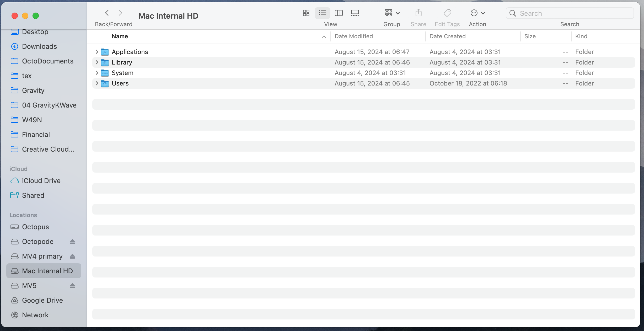Eject the MV4 primary drive
Image resolution: width=644 pixels, height=331 pixels.
[73, 256]
